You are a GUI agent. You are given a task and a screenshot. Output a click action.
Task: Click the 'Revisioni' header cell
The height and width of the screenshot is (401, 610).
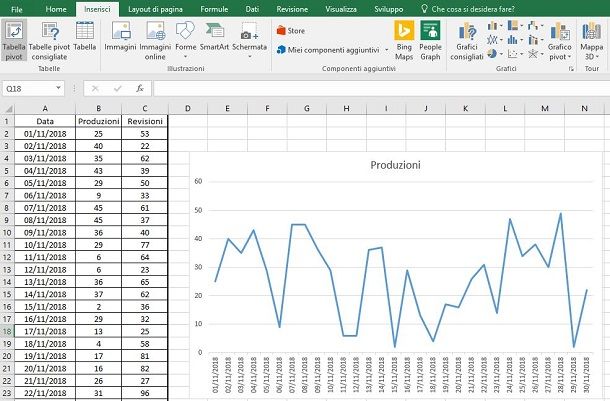pos(145,121)
